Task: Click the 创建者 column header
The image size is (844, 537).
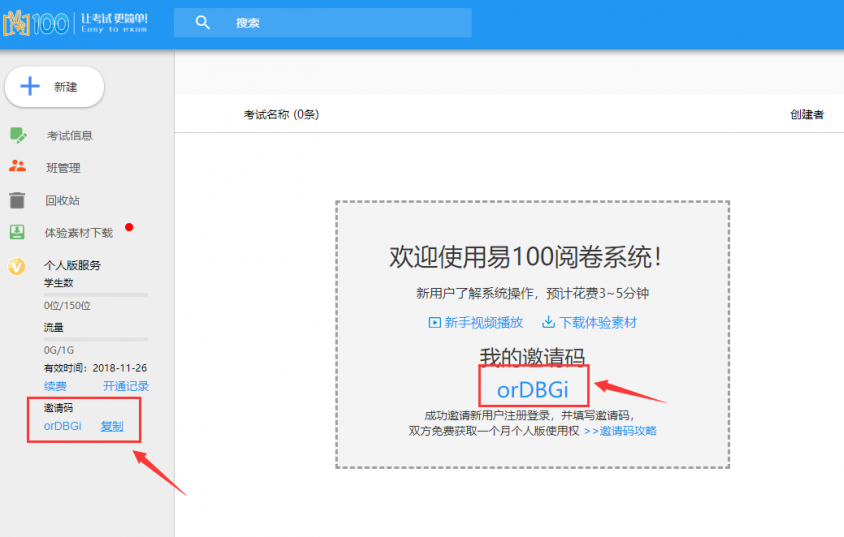Action: 806,114
